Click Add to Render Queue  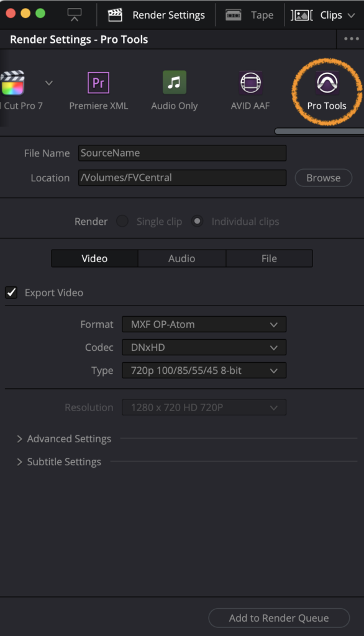[279, 618]
